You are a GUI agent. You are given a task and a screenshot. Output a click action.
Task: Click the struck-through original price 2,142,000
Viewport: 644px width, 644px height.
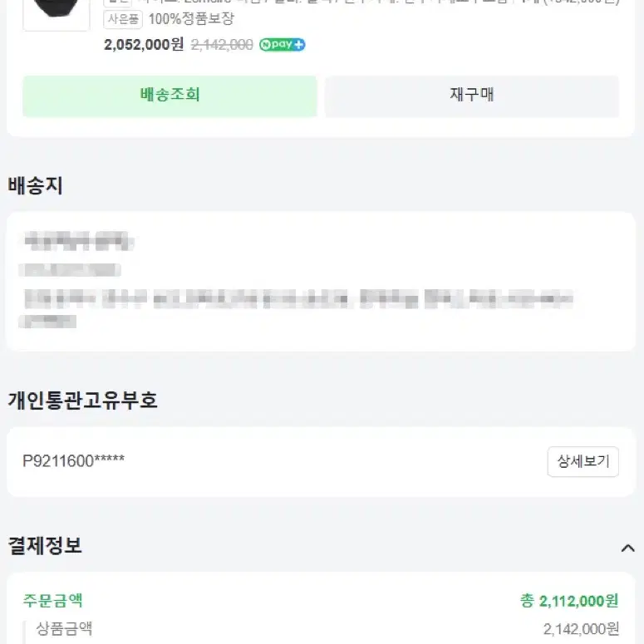click(222, 45)
